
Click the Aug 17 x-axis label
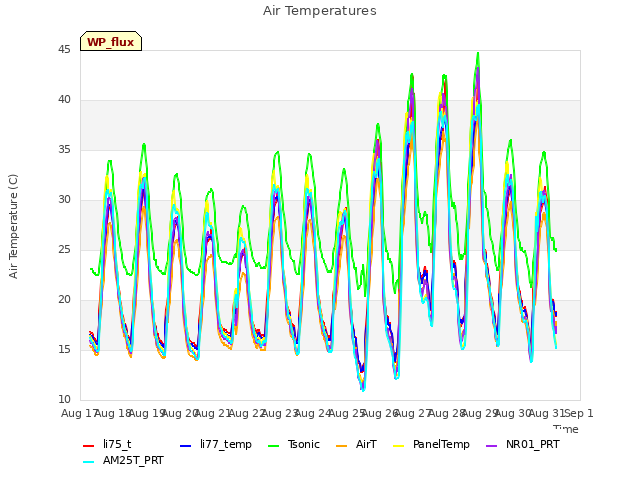tap(78, 413)
